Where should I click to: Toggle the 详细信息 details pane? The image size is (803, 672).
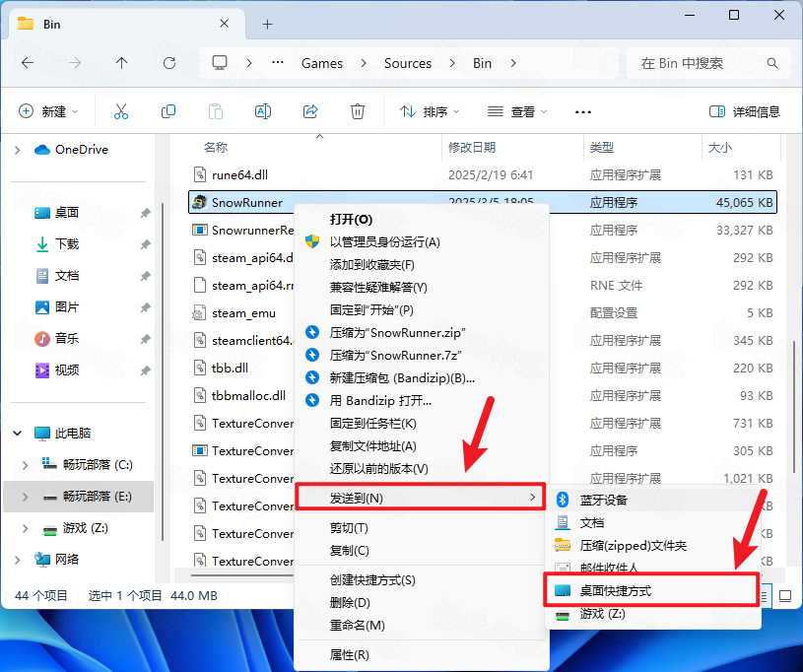(744, 111)
